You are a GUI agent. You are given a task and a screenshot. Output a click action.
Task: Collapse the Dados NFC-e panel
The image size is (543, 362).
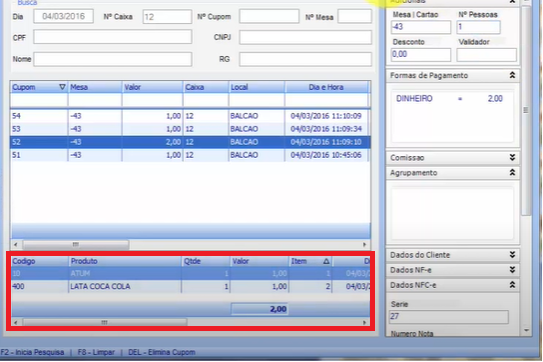tap(512, 285)
